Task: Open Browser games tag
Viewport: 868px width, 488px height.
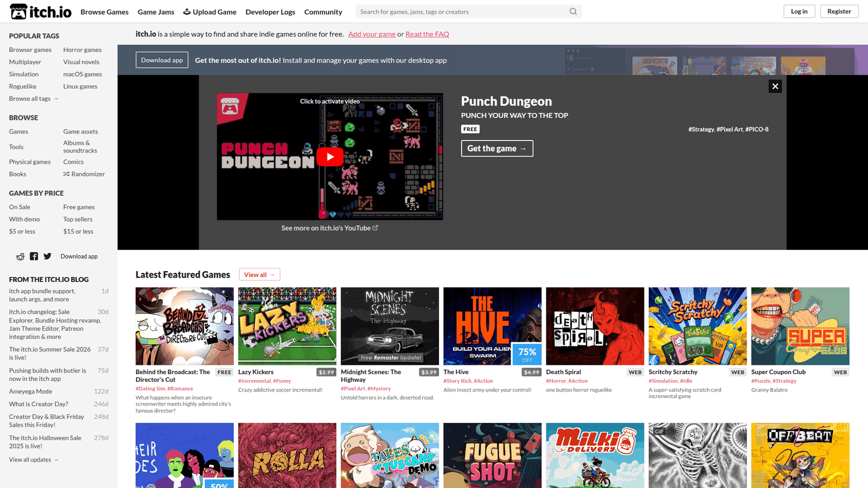Action: (30, 50)
